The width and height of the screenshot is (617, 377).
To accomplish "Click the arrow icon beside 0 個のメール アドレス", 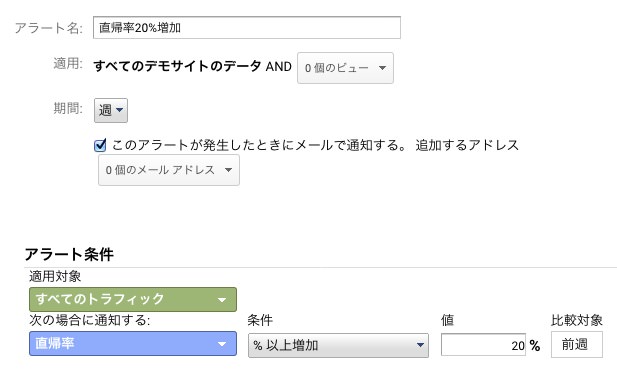I will 228,170.
